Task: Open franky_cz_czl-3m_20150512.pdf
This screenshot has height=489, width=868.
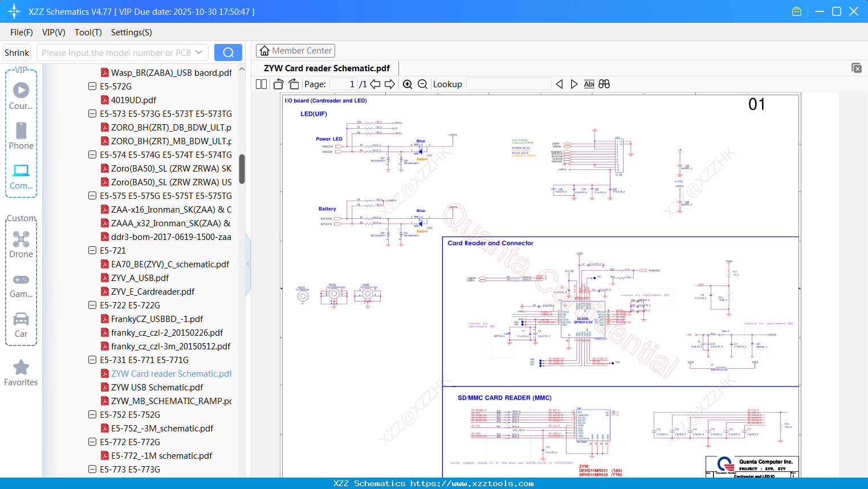Action: pyautogui.click(x=170, y=346)
